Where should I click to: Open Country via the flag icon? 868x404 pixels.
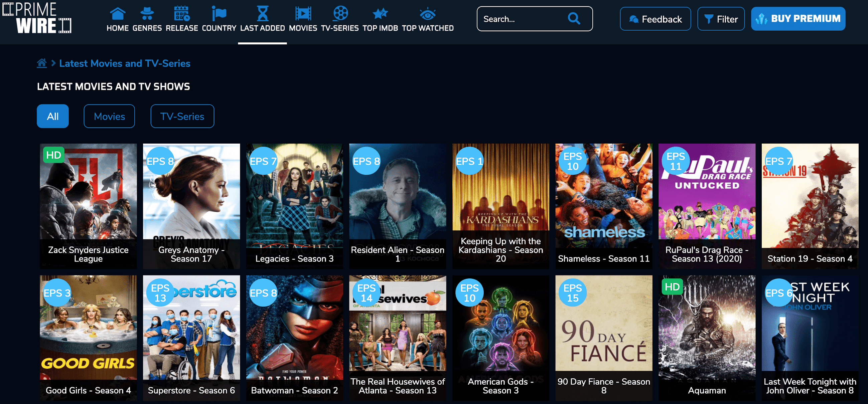click(x=219, y=14)
